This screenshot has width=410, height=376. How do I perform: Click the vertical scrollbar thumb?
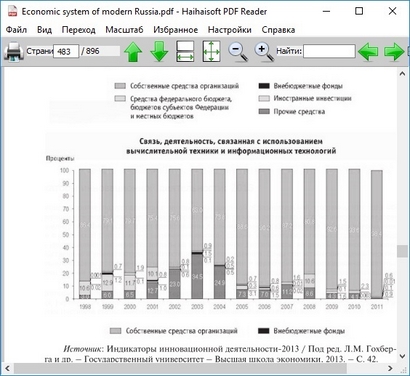tap(402, 251)
